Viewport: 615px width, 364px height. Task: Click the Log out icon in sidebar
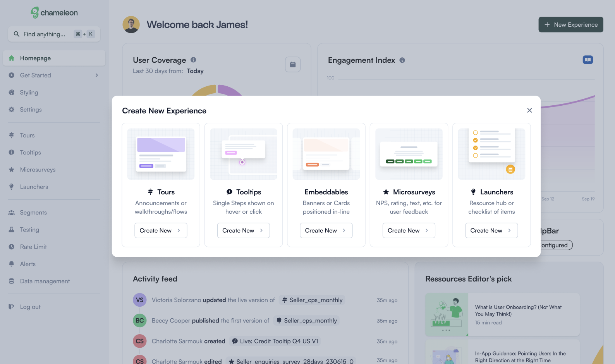(x=12, y=307)
